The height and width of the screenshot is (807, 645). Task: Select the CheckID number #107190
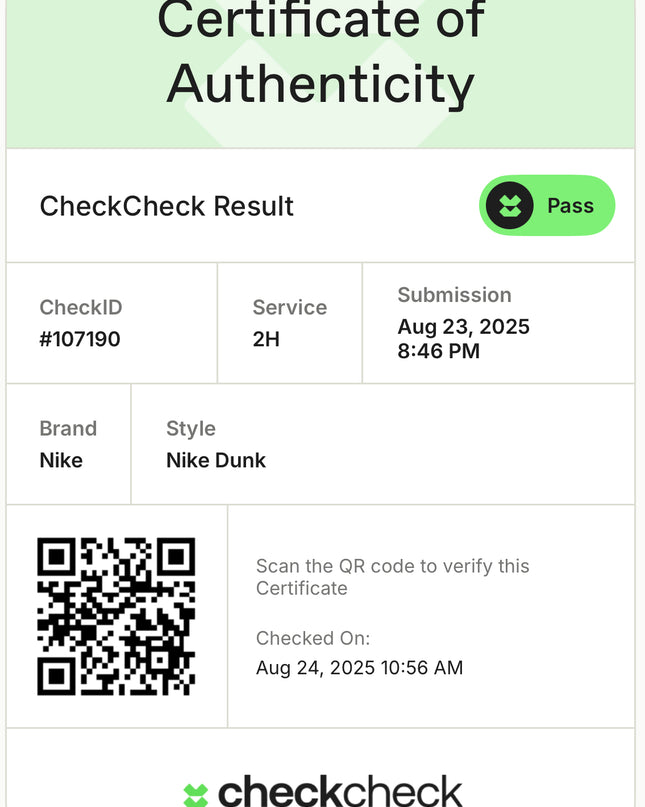coord(80,339)
